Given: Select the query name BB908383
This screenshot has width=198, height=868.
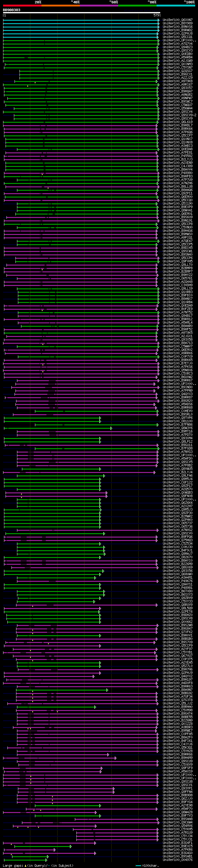Looking at the screenshot, I should tap(12, 10).
